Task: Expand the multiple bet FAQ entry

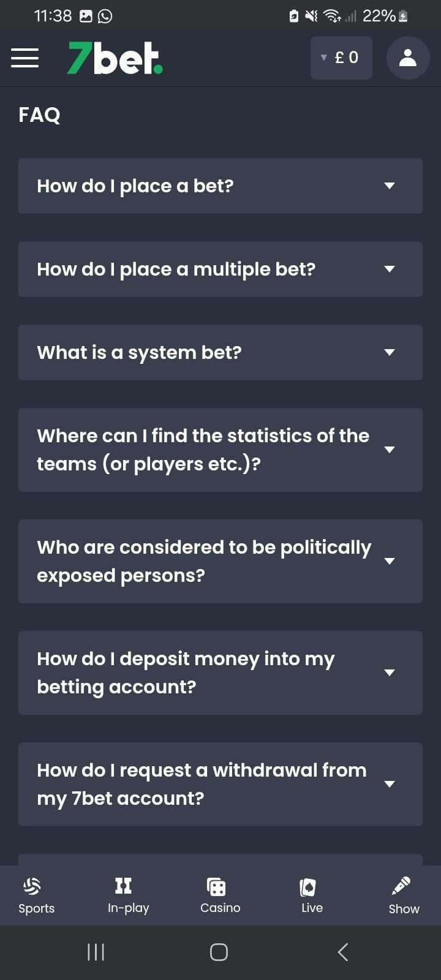Action: pyautogui.click(x=221, y=269)
